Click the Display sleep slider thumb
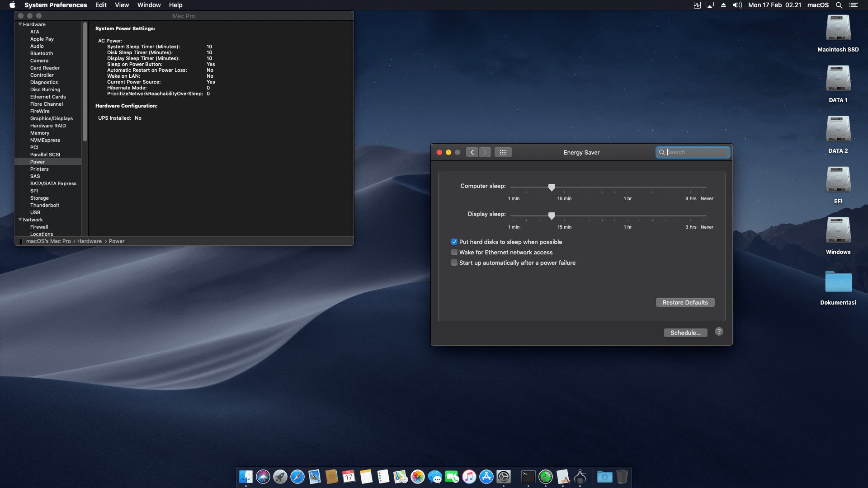The height and width of the screenshot is (488, 868). pyautogui.click(x=552, y=216)
